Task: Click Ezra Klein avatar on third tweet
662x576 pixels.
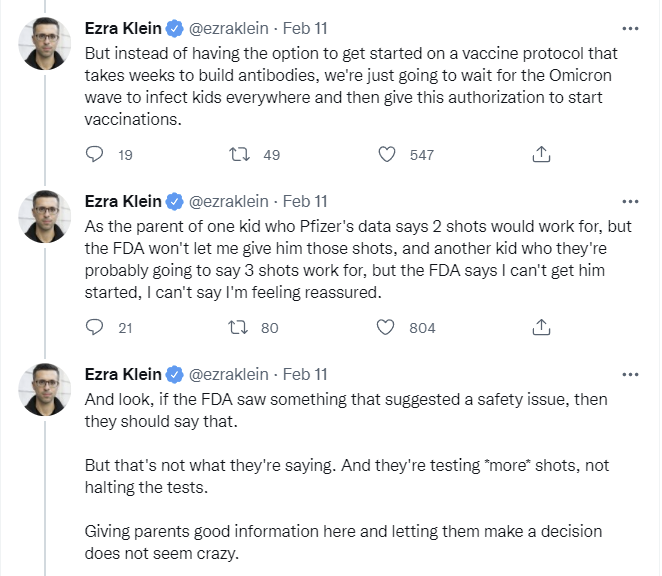Action: (44, 390)
